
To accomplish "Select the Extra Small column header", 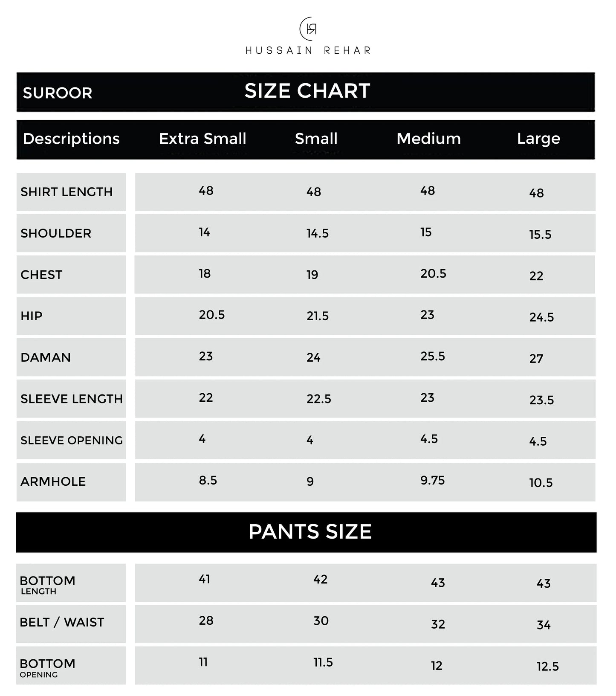I will point(202,139).
